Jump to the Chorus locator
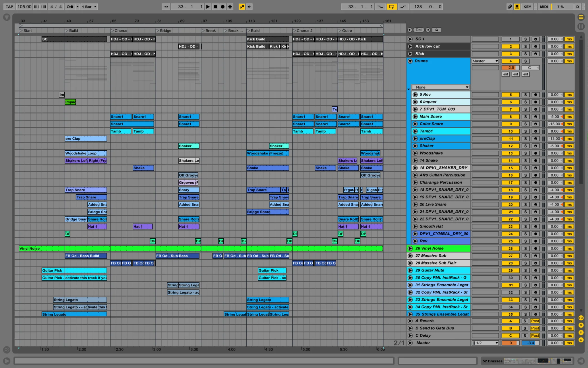Viewport: 588px width, 368px height. click(x=119, y=30)
